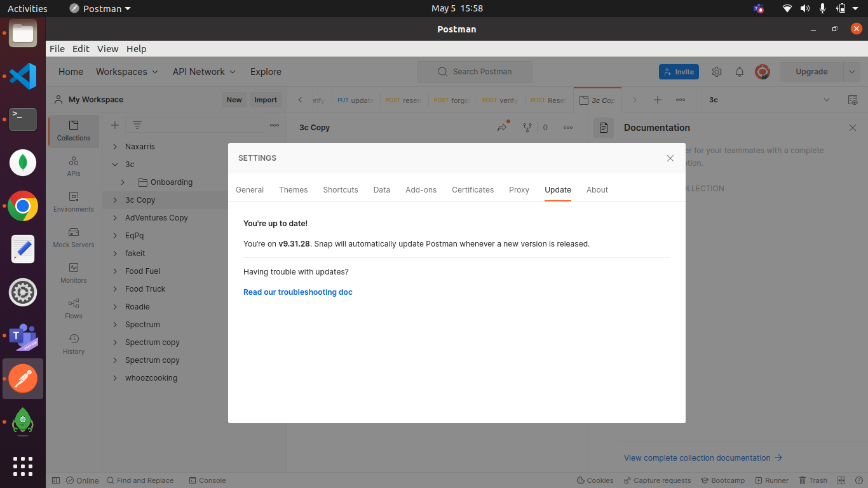This screenshot has width=868, height=488.
Task: Open the troubleshooting documentation link
Action: (x=297, y=292)
